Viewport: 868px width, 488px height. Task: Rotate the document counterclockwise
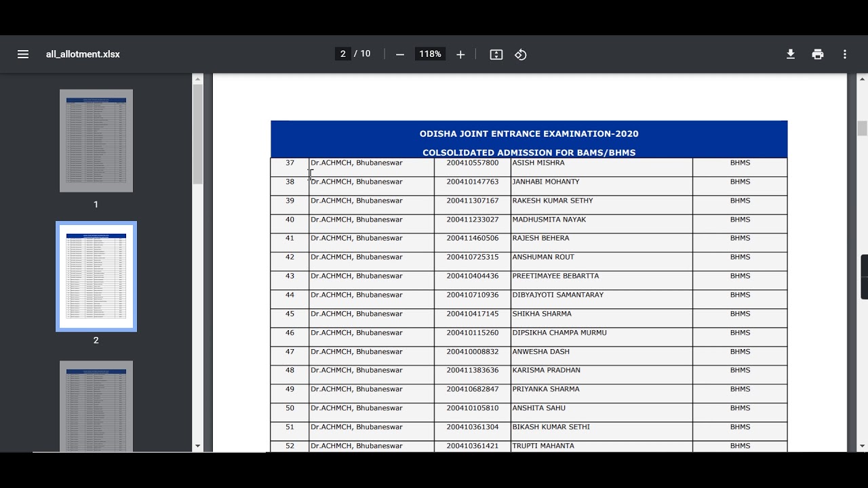click(x=521, y=54)
